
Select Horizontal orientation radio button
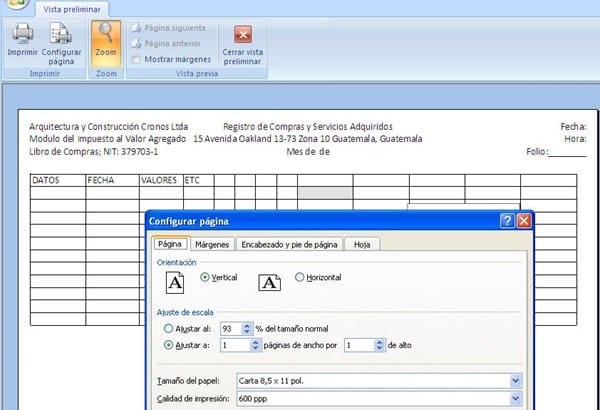[x=300, y=277]
